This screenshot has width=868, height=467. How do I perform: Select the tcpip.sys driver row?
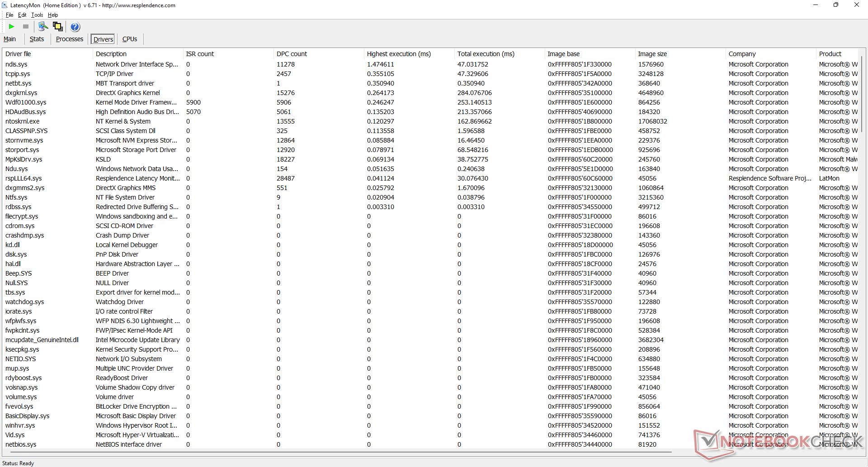pos(430,74)
